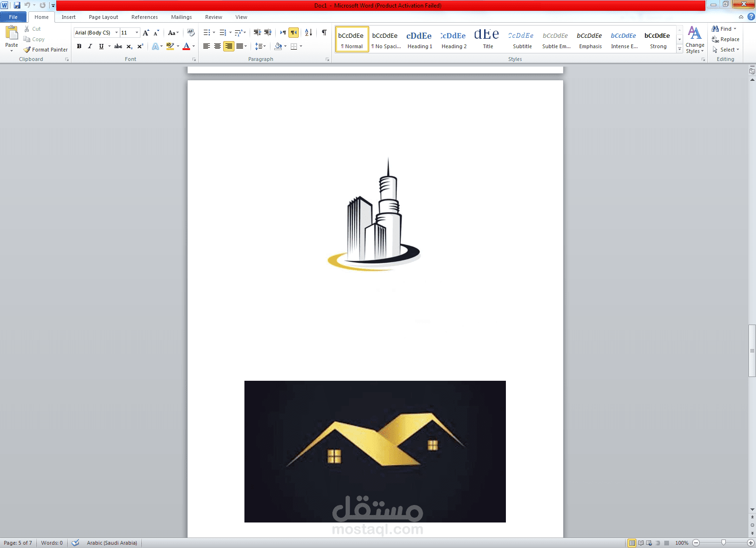The image size is (756, 548).
Task: Select the golden house roof image
Action: click(375, 452)
